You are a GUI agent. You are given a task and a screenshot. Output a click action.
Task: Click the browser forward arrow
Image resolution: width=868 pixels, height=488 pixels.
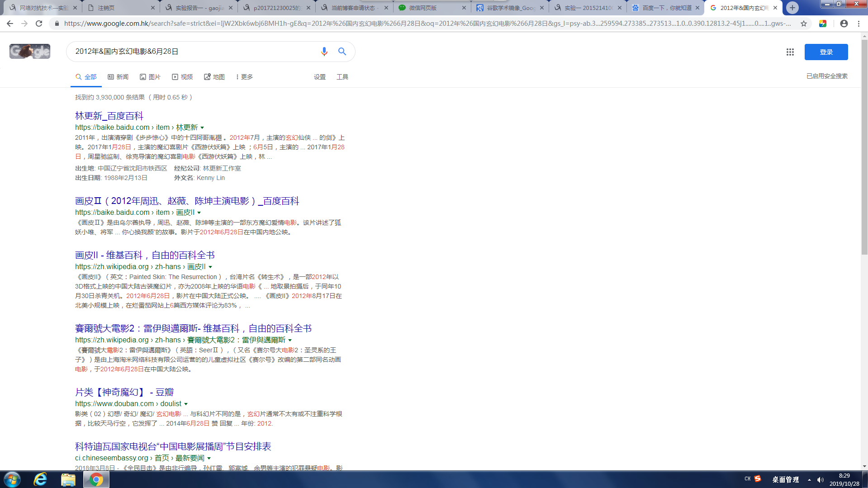[24, 24]
